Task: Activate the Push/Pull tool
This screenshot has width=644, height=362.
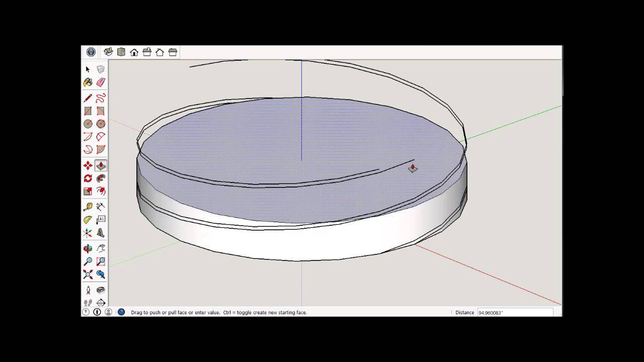Action: (101, 165)
